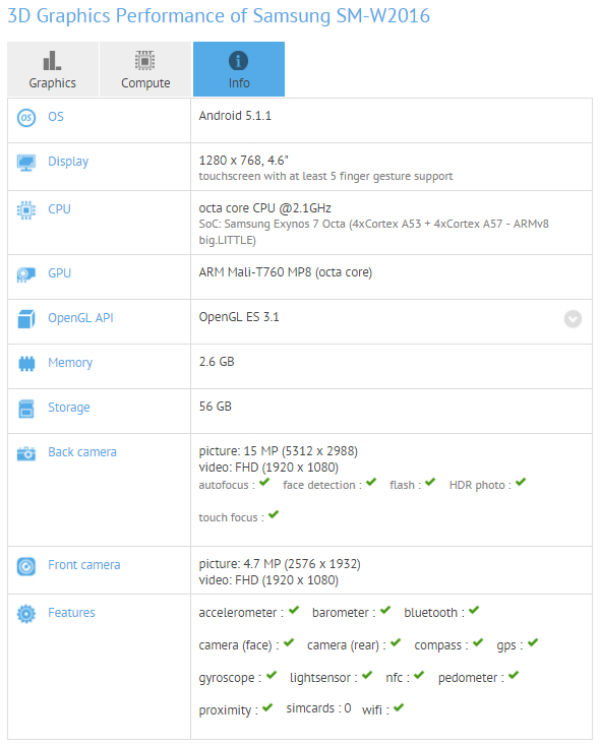Click the CPU chip icon
Image resolution: width=600 pixels, height=745 pixels.
26,210
